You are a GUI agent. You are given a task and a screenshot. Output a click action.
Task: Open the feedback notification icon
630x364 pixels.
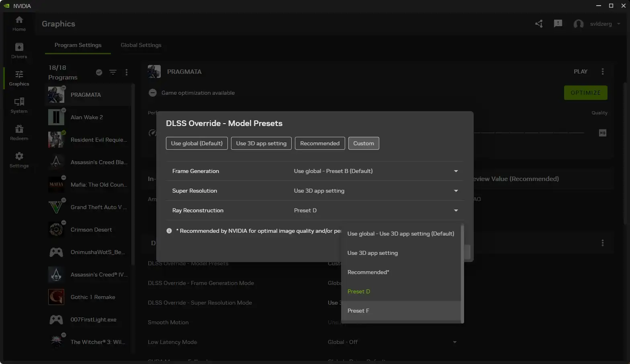tap(558, 24)
